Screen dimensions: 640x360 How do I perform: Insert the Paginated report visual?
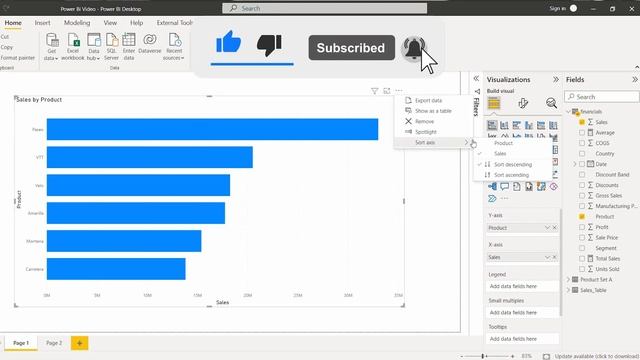click(x=529, y=187)
